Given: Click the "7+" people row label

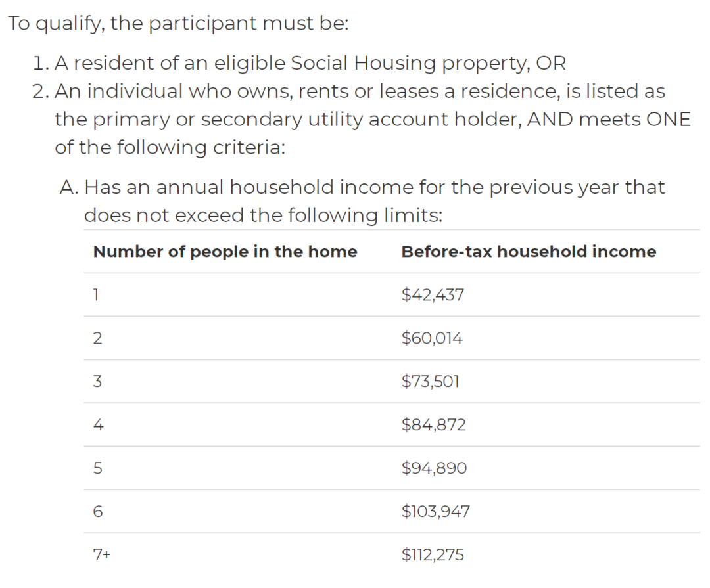Looking at the screenshot, I should pos(102,555).
